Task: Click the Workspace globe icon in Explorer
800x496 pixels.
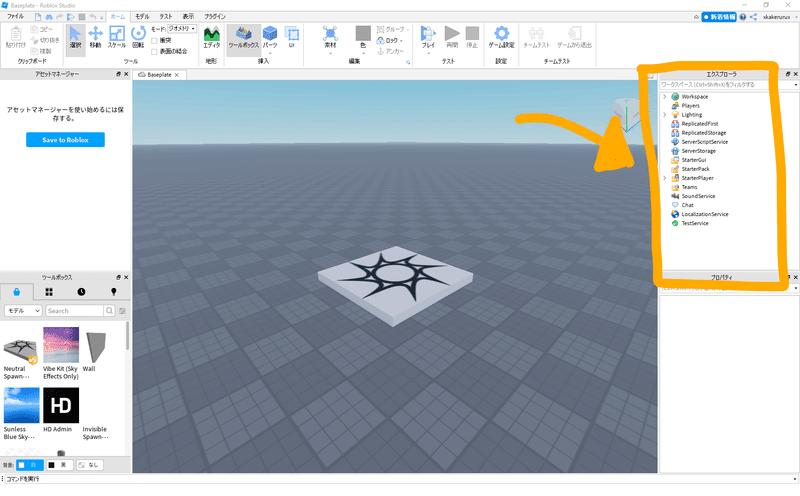Action: [675, 96]
